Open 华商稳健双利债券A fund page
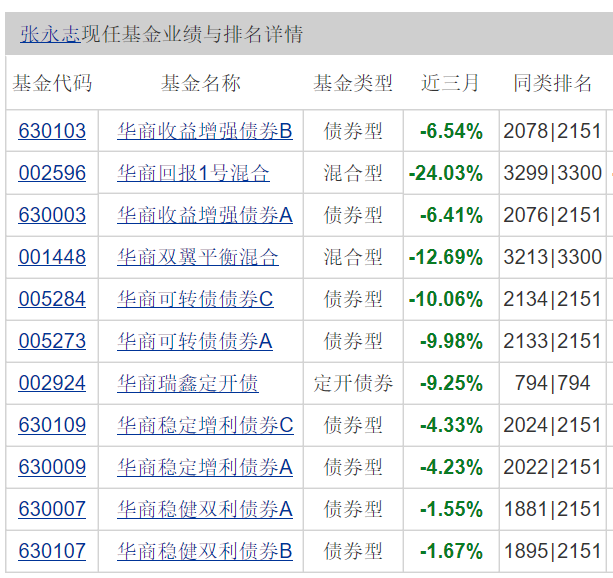This screenshot has width=613, height=578. 205,509
